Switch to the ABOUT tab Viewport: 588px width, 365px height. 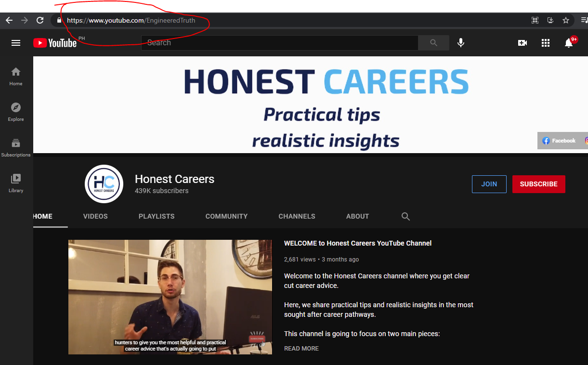click(x=357, y=216)
